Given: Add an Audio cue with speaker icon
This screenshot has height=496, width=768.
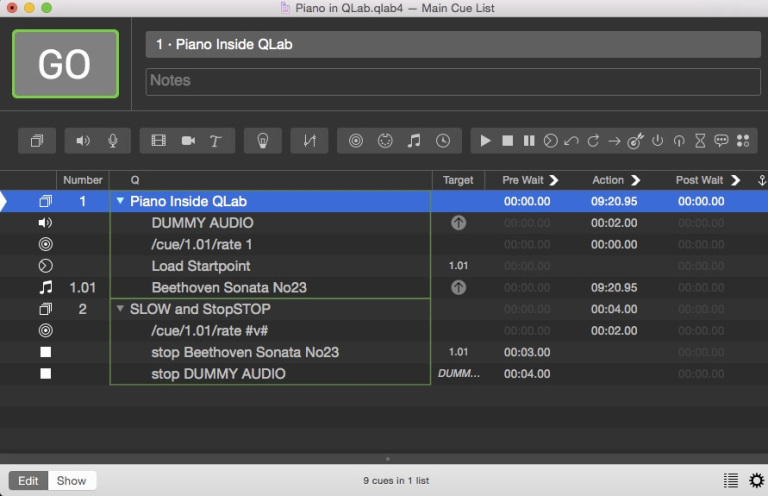Looking at the screenshot, I should [83, 141].
